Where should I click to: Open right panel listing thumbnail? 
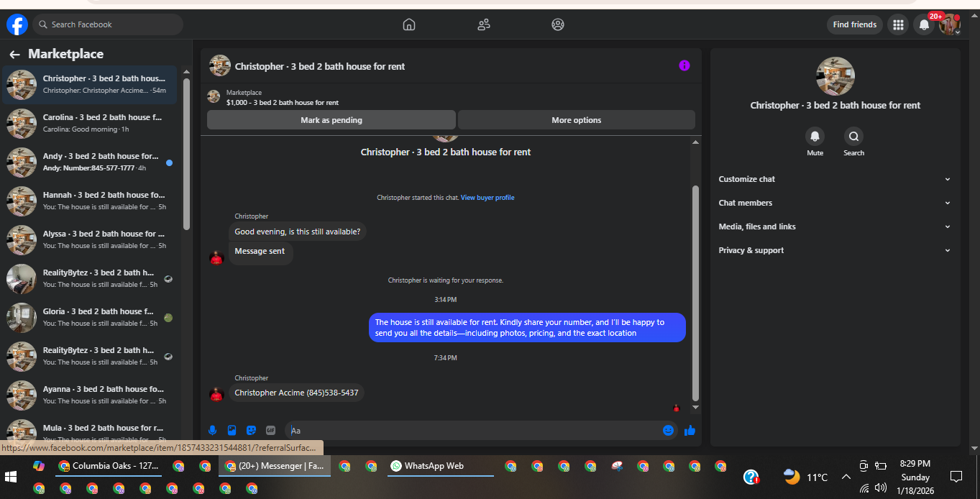pos(835,76)
